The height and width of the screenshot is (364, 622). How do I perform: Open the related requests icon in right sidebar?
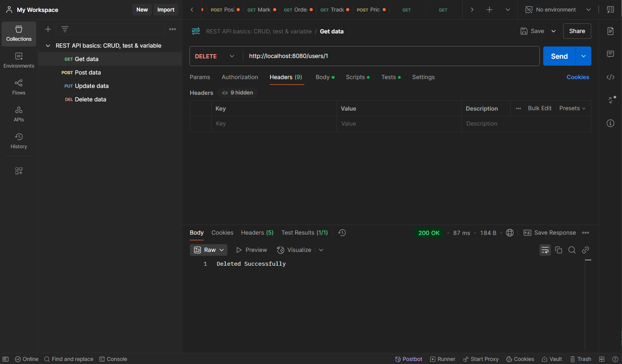pyautogui.click(x=612, y=100)
